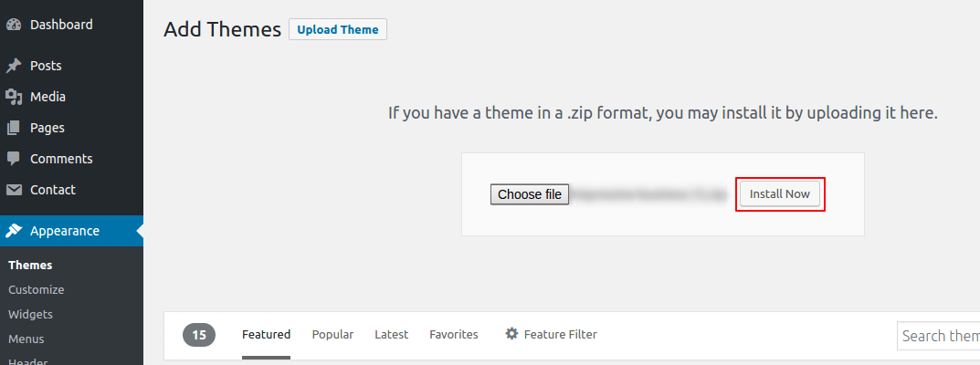This screenshot has width=980, height=365.
Task: Open the Themes submenu item
Action: point(30,266)
